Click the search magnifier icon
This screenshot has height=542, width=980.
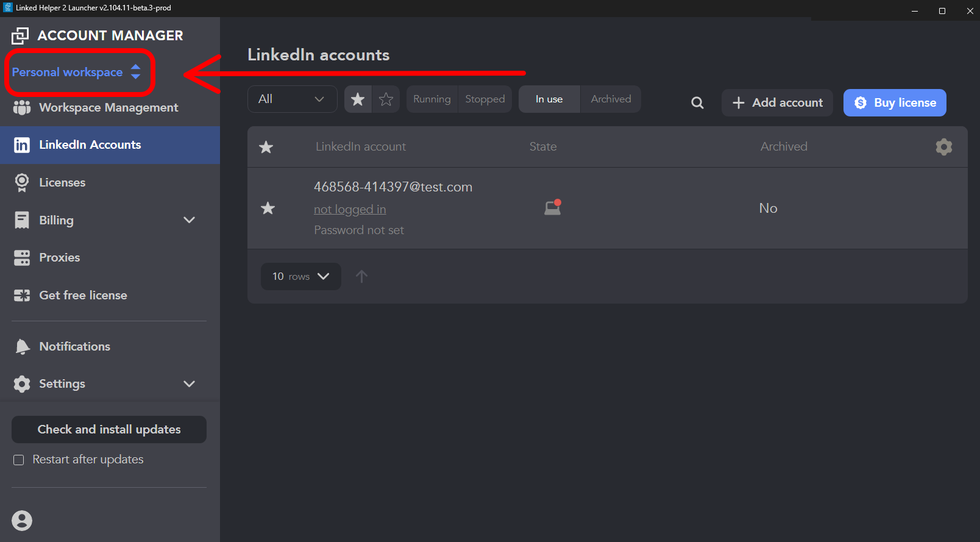698,103
